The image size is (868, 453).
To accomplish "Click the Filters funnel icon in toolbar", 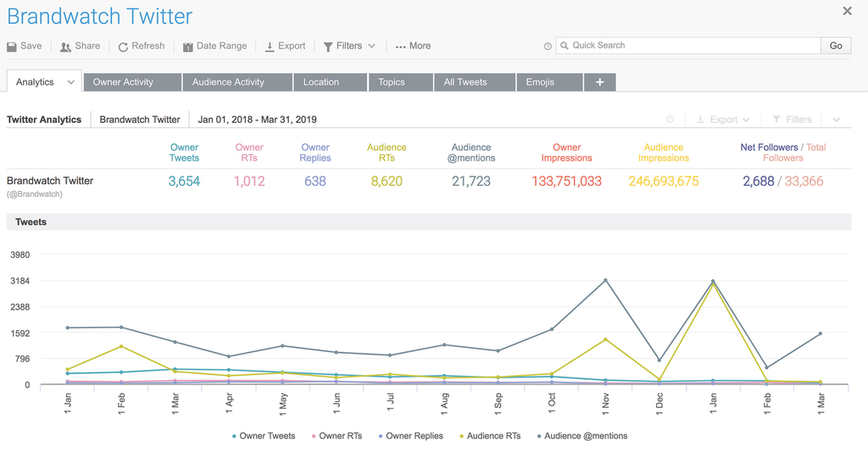I will point(328,47).
